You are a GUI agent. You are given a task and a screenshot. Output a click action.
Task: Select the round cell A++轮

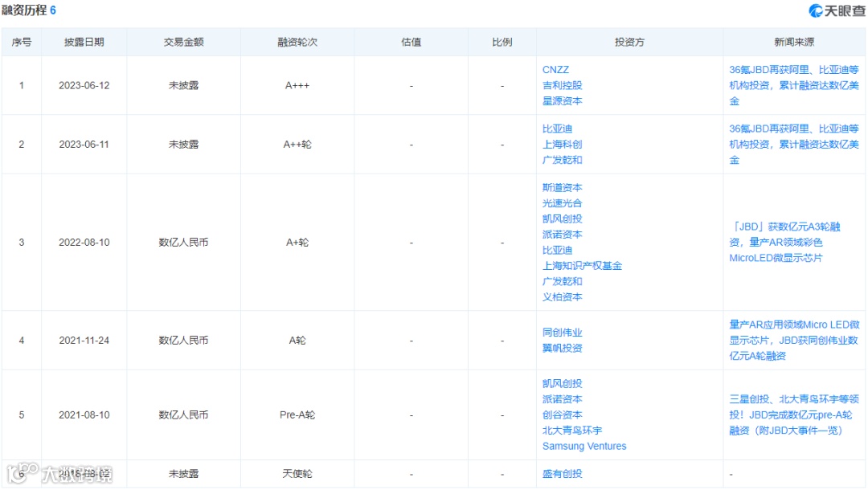297,145
